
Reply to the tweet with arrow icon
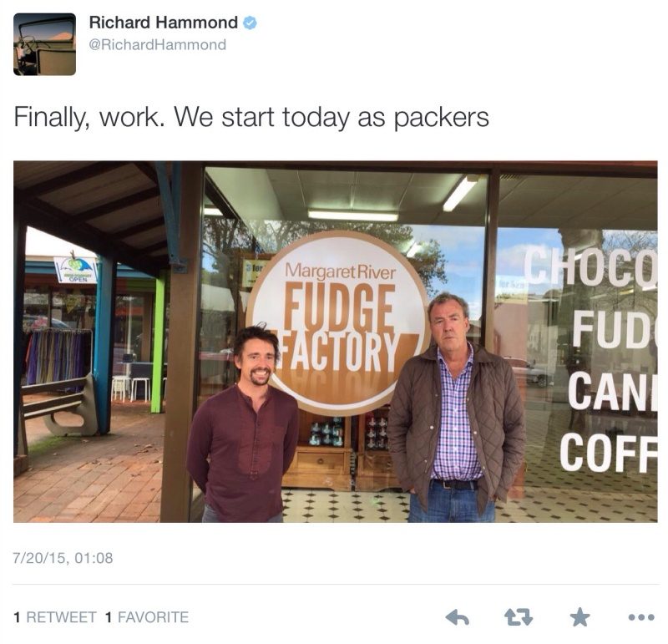(x=457, y=617)
